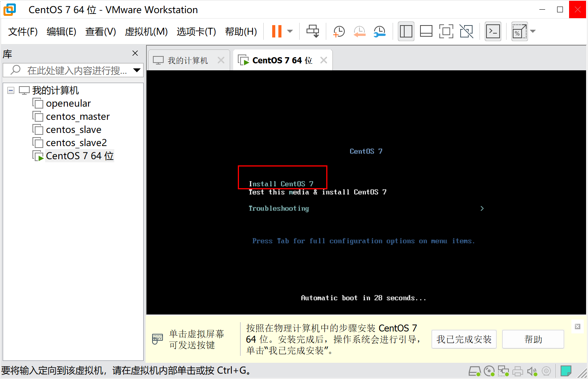Click the message log icon in status bar
588x379 pixels.
click(x=566, y=371)
